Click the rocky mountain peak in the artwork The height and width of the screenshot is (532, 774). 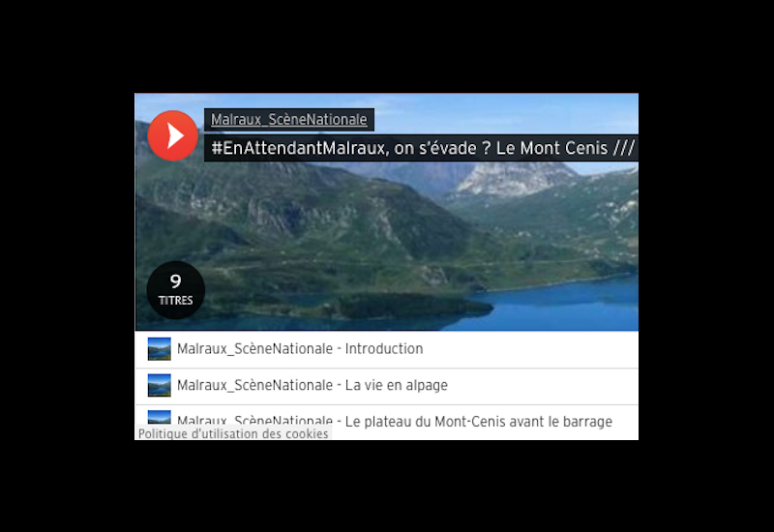click(x=514, y=179)
